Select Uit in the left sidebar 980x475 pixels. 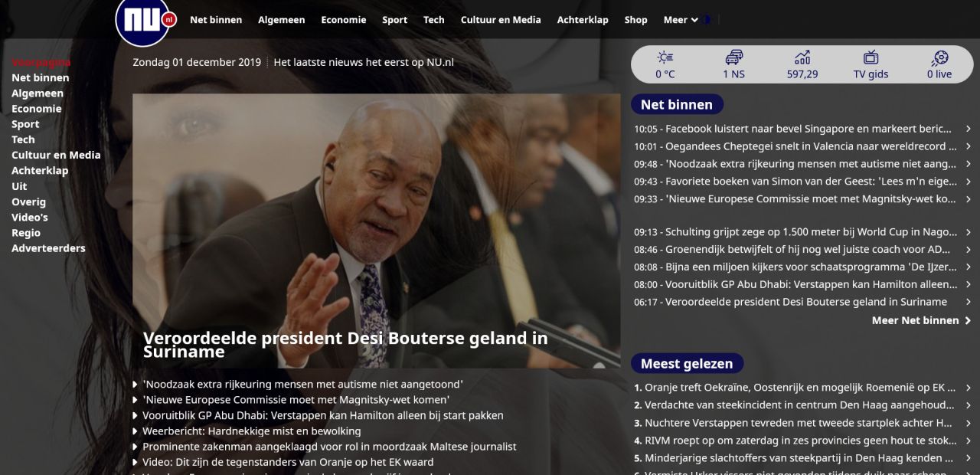(19, 186)
